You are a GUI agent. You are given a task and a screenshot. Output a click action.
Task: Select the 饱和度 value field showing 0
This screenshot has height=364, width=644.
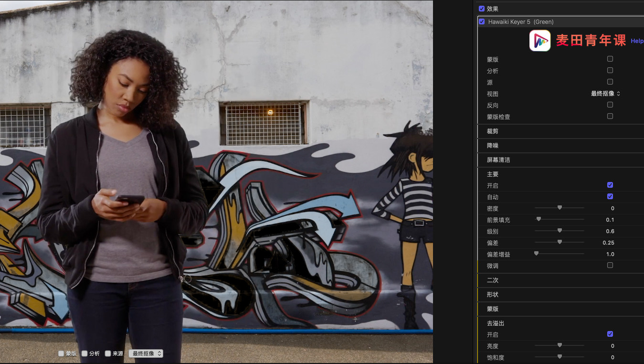(x=612, y=357)
